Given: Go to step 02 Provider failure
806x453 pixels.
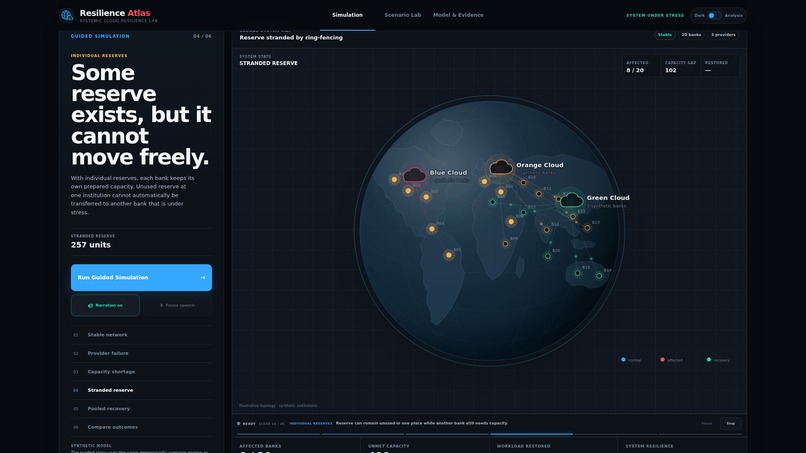Looking at the screenshot, I should click(141, 354).
